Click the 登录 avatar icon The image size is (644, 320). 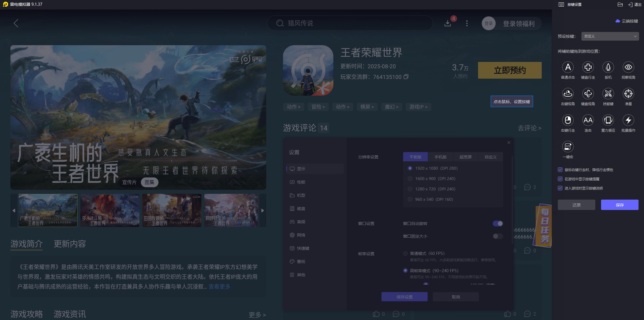488,23
